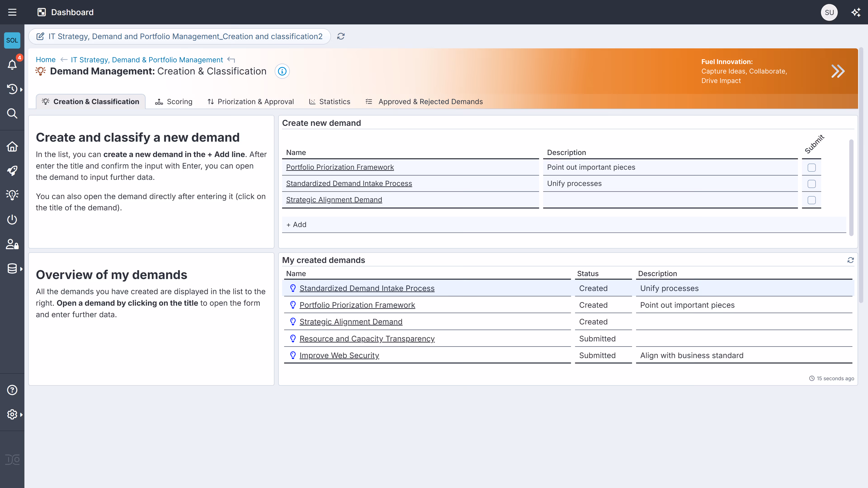Screen dimensions: 868x488
Task: Select the search icon in the sidebar
Action: (x=12, y=113)
